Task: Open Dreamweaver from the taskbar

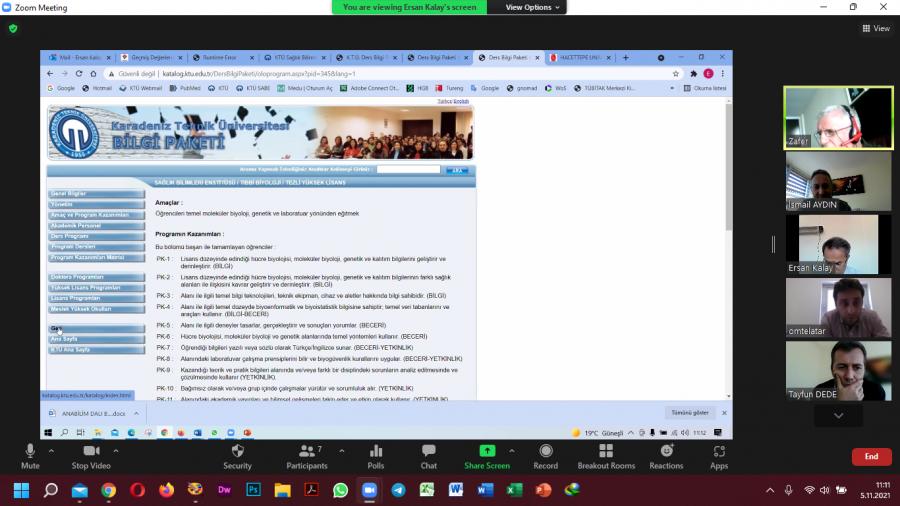Action: click(224, 490)
